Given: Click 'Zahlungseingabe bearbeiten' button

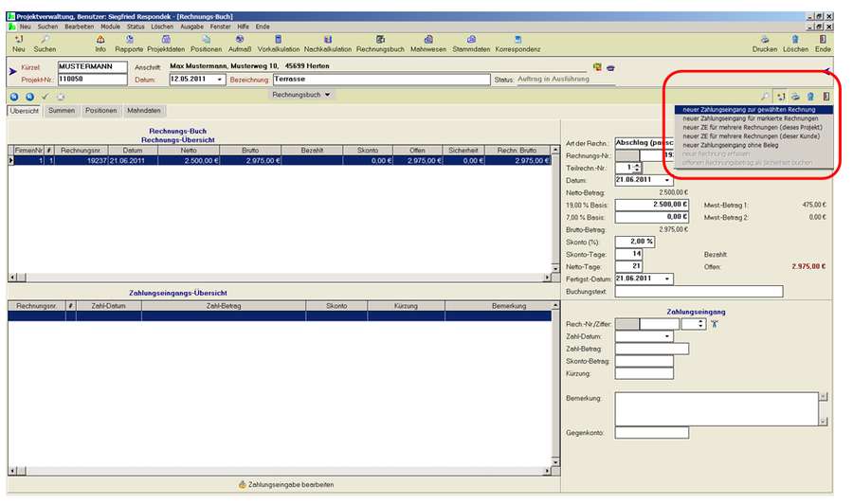Looking at the screenshot, I should point(285,484).
